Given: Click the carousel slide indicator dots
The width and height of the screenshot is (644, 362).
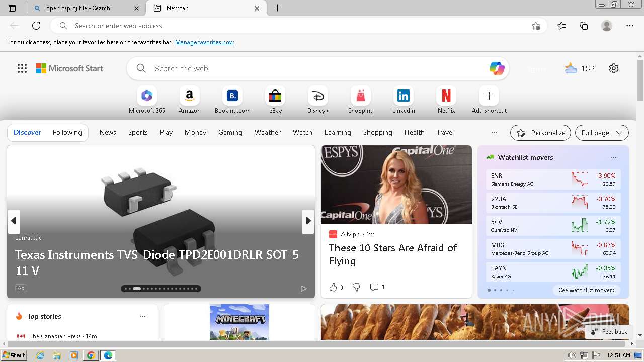Looking at the screenshot, I should click(x=161, y=289).
